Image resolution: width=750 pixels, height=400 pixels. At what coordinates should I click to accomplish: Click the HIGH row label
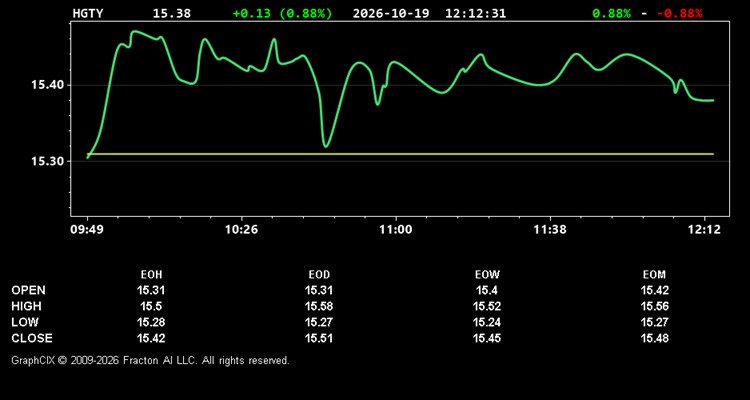click(x=26, y=306)
